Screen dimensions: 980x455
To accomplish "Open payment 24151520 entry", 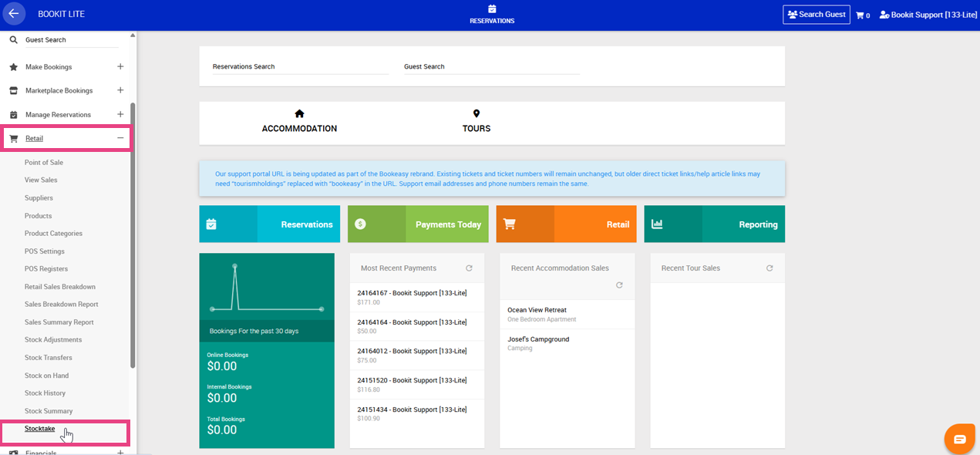I will point(416,385).
